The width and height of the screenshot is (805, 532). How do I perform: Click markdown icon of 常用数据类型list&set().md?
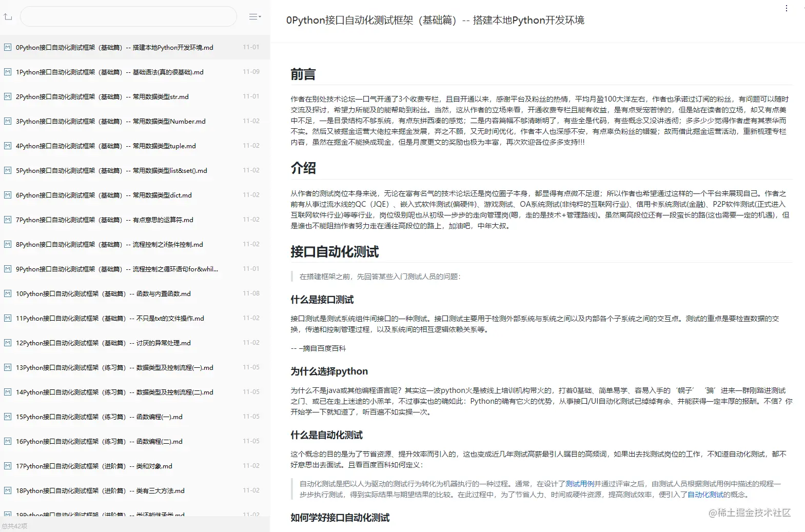[8, 170]
